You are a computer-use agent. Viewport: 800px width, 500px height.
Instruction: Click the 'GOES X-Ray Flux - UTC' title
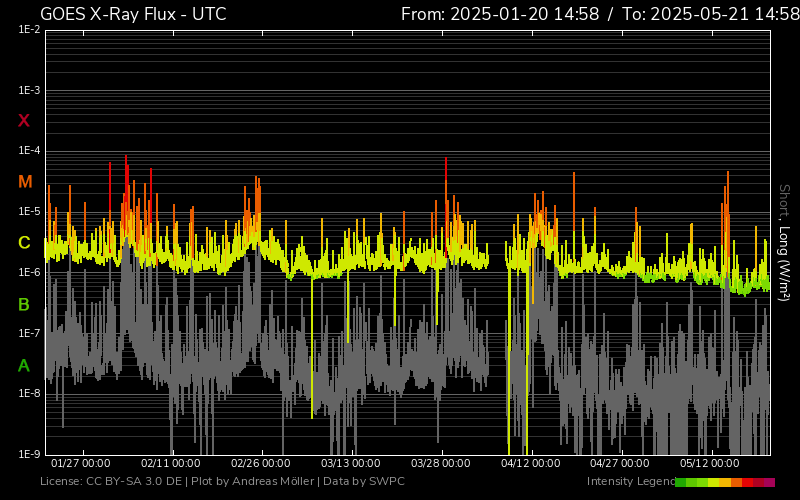133,14
